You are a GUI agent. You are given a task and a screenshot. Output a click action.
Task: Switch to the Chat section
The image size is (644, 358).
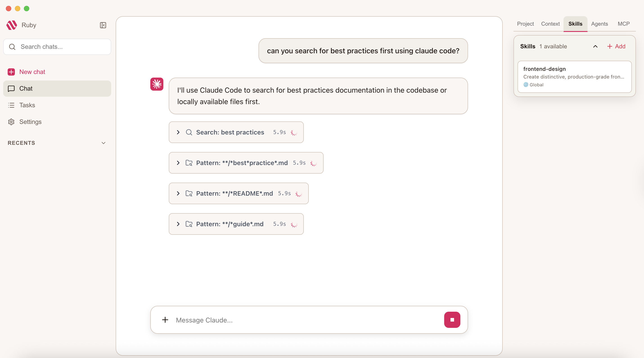pos(26,88)
